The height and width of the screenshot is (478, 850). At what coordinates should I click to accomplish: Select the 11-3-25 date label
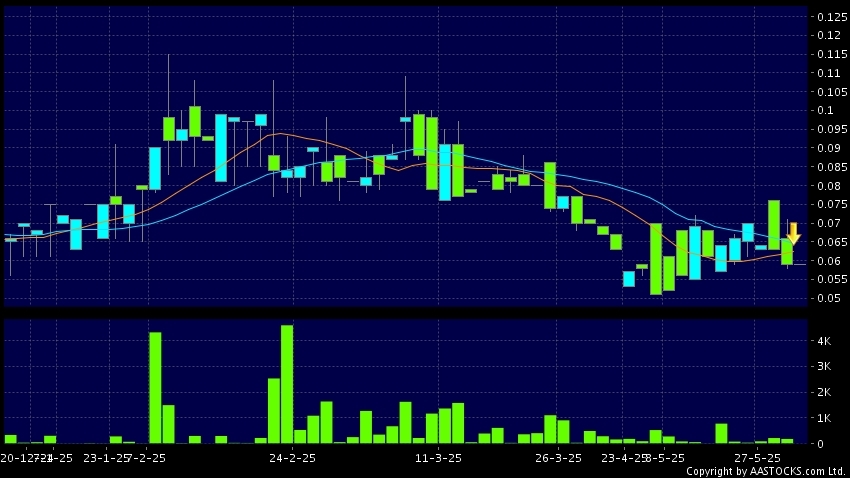coord(439,458)
